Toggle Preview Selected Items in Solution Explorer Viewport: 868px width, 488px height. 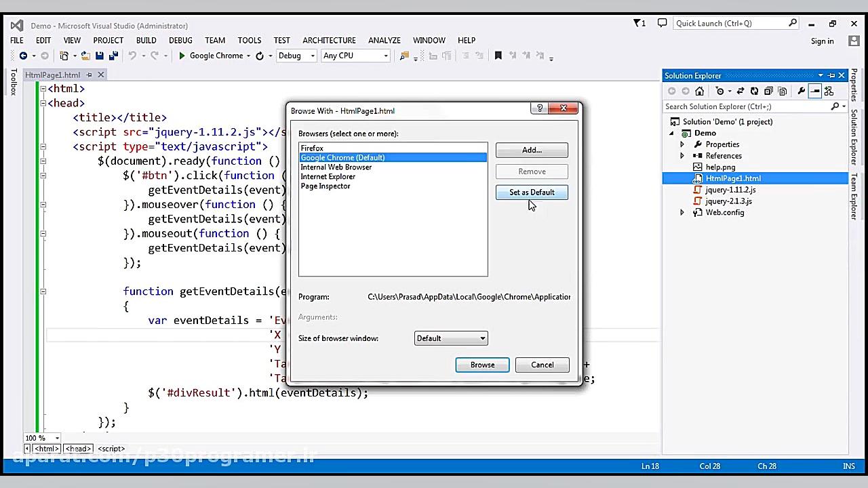(814, 90)
